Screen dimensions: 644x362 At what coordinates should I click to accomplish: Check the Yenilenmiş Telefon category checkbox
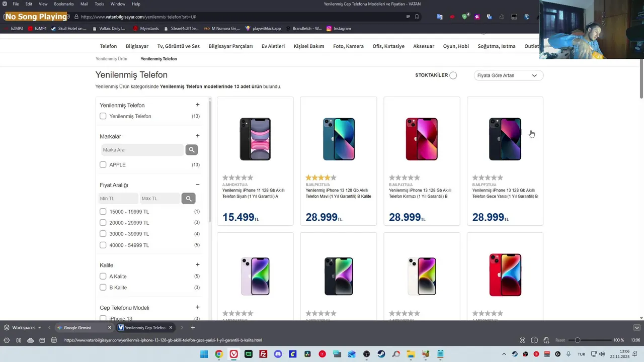(103, 116)
